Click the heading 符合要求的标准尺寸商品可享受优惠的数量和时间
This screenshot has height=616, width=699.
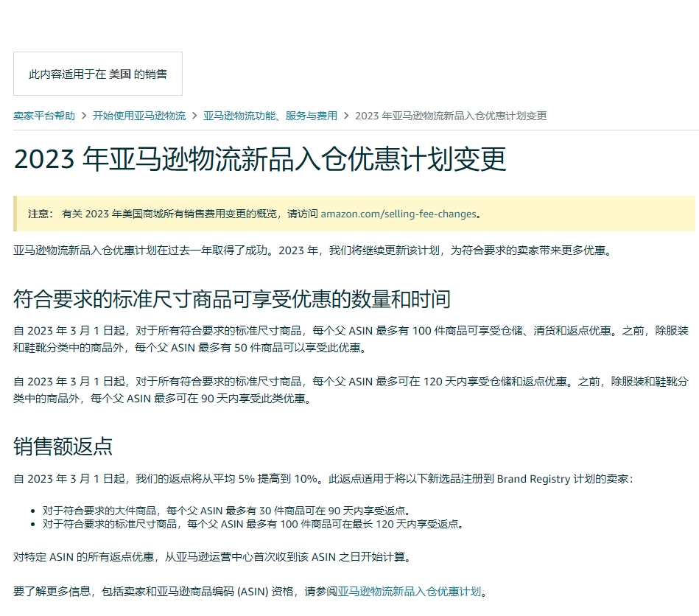(232, 299)
